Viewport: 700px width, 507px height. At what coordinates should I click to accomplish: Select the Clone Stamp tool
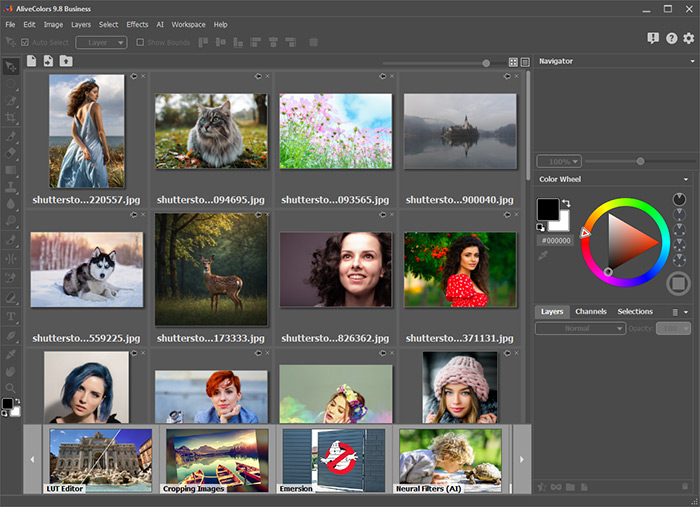click(x=11, y=187)
